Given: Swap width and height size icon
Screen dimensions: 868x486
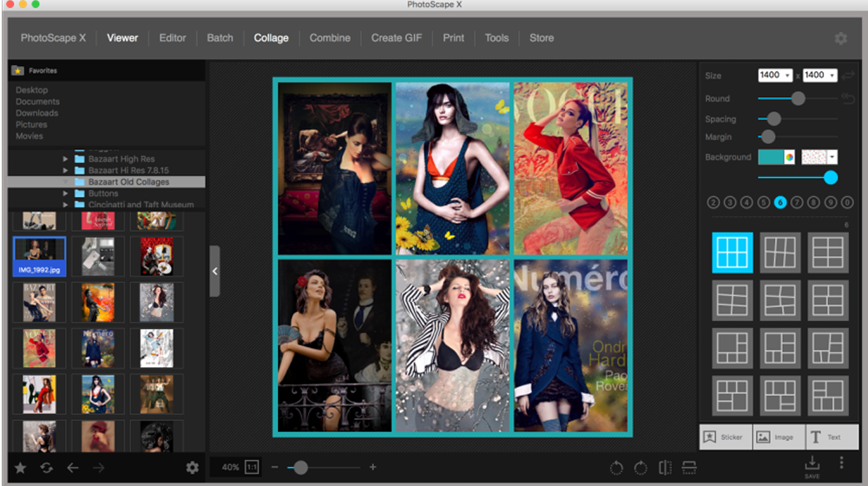Looking at the screenshot, I should pos(849,76).
